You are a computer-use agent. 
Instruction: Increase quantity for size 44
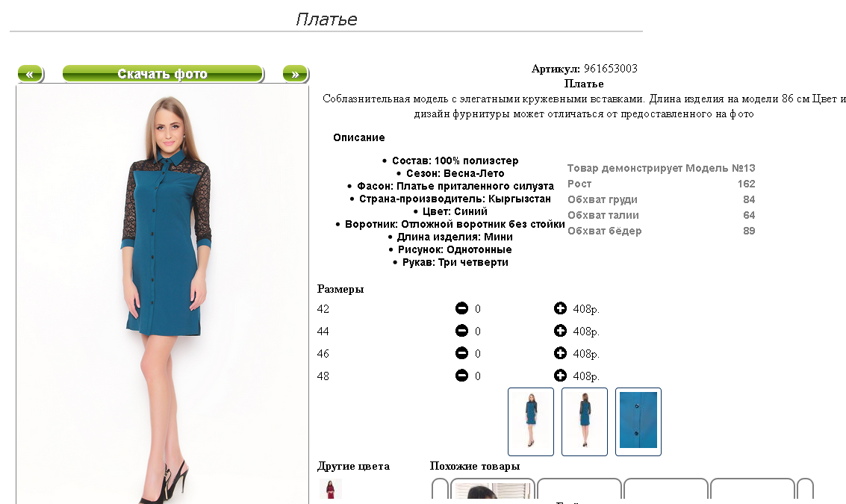tap(560, 330)
